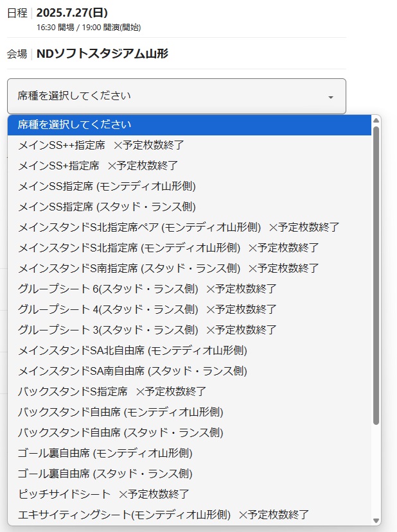
Task: Click the 会場 label
Action: pyautogui.click(x=17, y=54)
